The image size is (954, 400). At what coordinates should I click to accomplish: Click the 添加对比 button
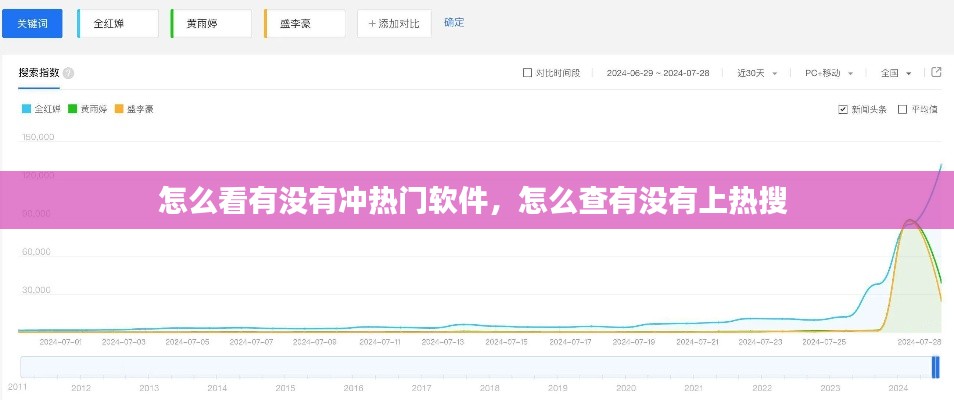point(395,23)
